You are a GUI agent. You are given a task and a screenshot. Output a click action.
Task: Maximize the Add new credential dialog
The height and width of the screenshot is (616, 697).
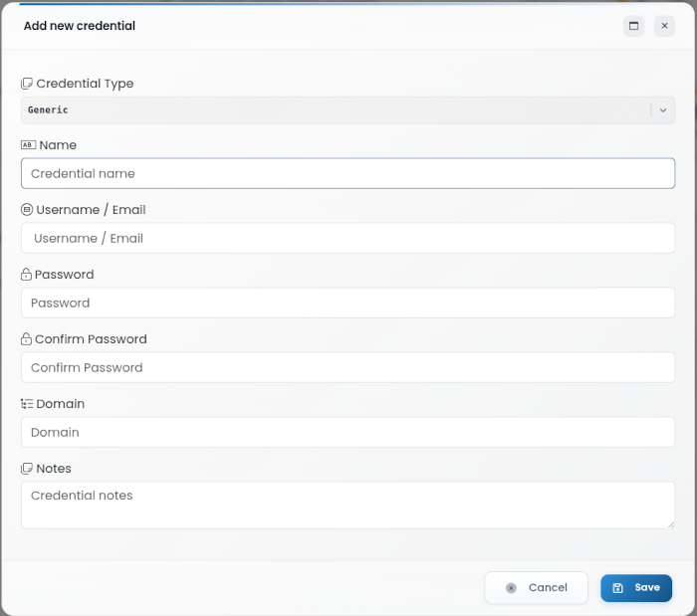pyautogui.click(x=633, y=26)
